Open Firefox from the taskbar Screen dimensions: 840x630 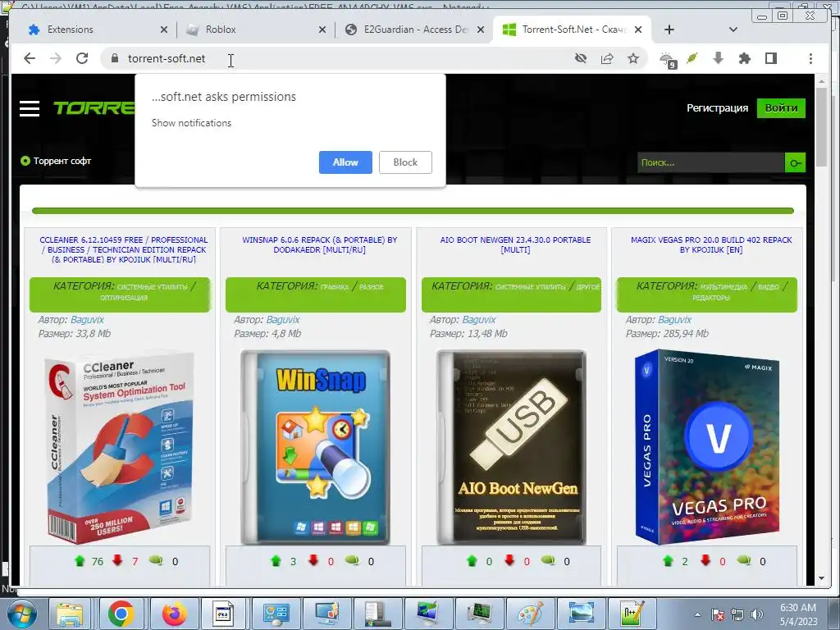click(x=174, y=614)
